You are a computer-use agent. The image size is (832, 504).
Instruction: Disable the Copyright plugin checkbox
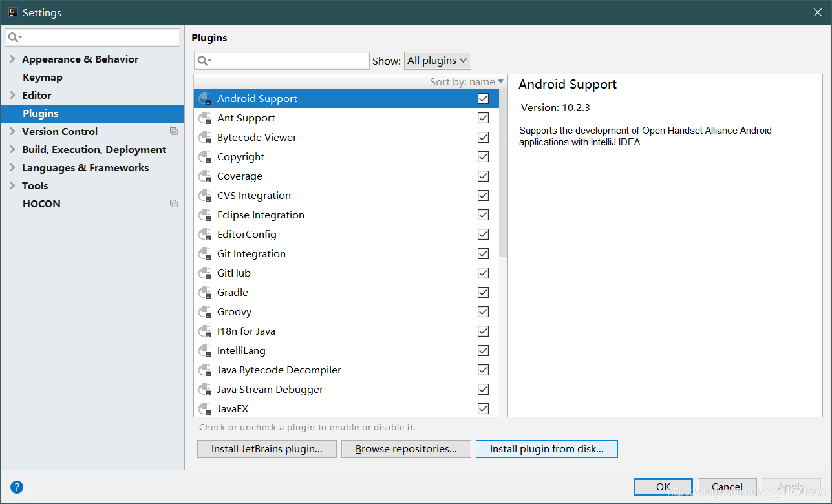click(x=483, y=157)
